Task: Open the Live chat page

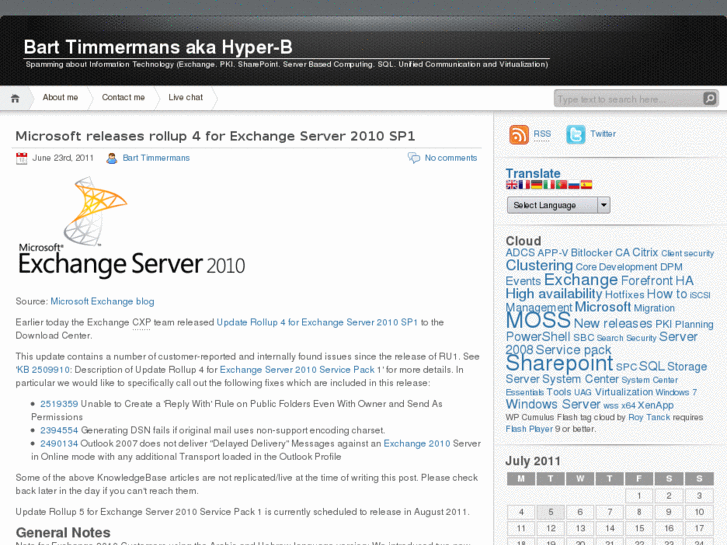Action: click(x=185, y=97)
